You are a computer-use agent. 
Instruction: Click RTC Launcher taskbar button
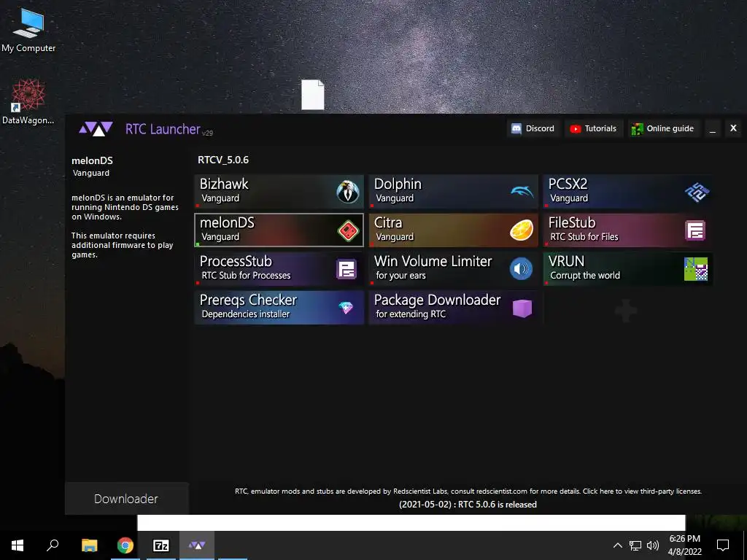pos(197,545)
